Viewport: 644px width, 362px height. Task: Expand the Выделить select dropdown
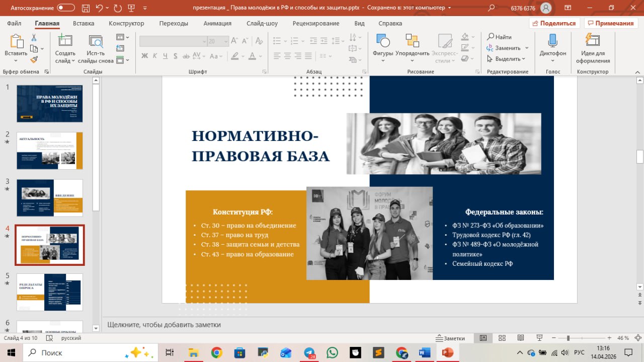click(x=523, y=59)
